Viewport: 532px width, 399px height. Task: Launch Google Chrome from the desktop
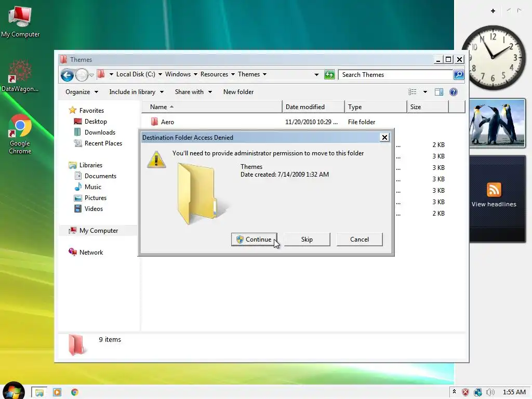(20, 134)
